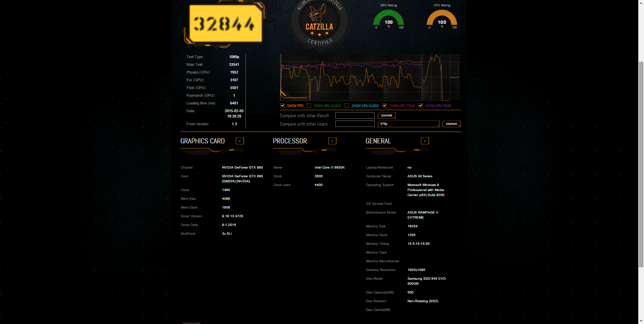Click the Non-Rotating (SSD) text
644x324 pixels.
[x=423, y=301]
